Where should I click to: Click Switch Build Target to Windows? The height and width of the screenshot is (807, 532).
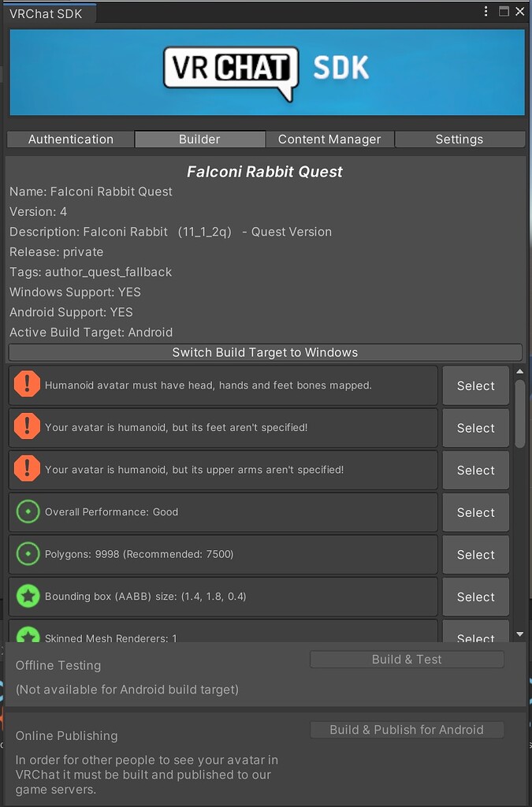(265, 352)
